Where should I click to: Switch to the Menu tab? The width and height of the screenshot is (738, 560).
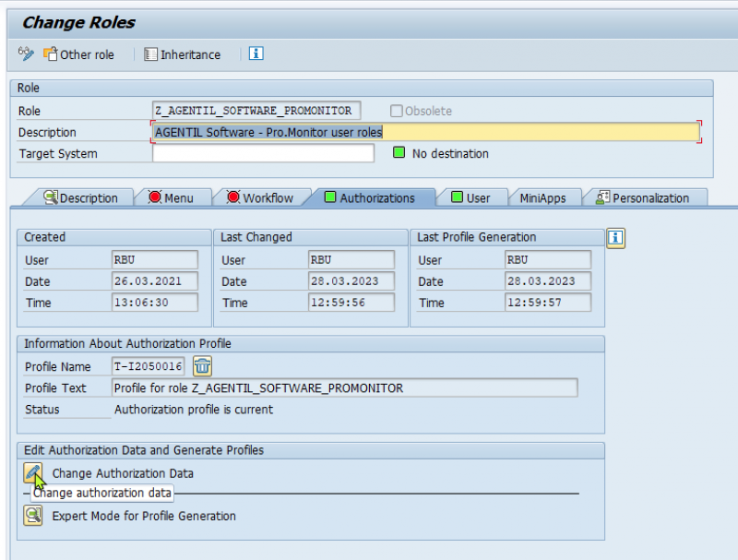click(x=171, y=197)
